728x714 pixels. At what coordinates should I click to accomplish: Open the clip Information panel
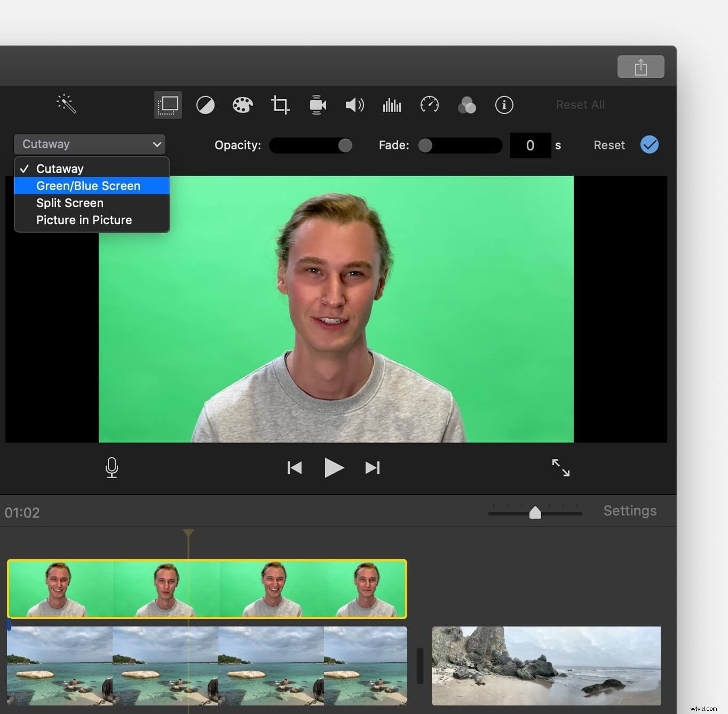click(x=504, y=105)
